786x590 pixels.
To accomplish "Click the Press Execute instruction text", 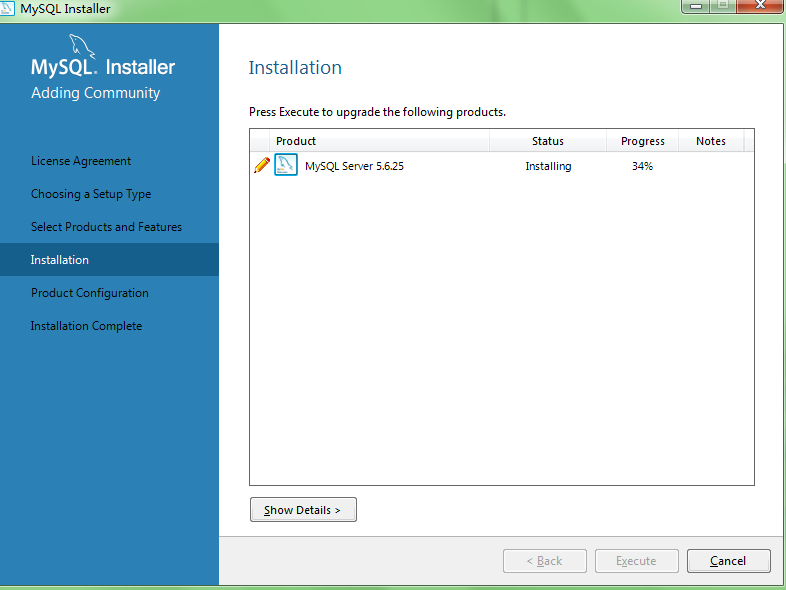I will (x=377, y=112).
